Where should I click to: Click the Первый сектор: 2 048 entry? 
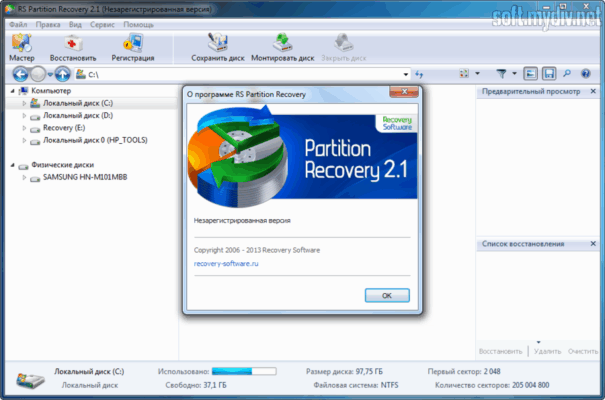click(x=464, y=371)
